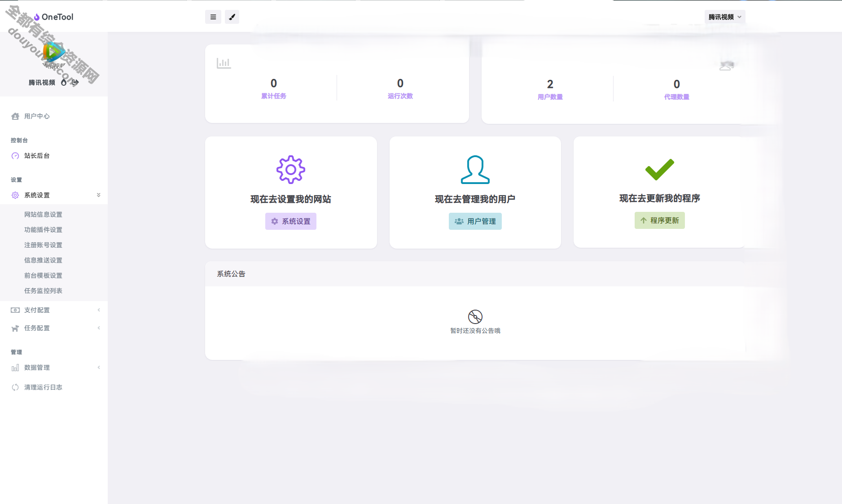Open 任务监控列表 submenu item
Screen dimensions: 842x504
click(43, 291)
